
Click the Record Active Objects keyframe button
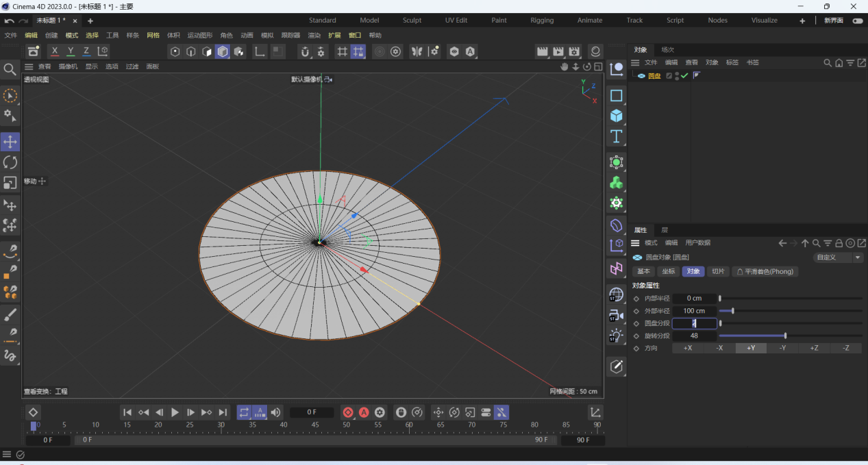(x=348, y=412)
